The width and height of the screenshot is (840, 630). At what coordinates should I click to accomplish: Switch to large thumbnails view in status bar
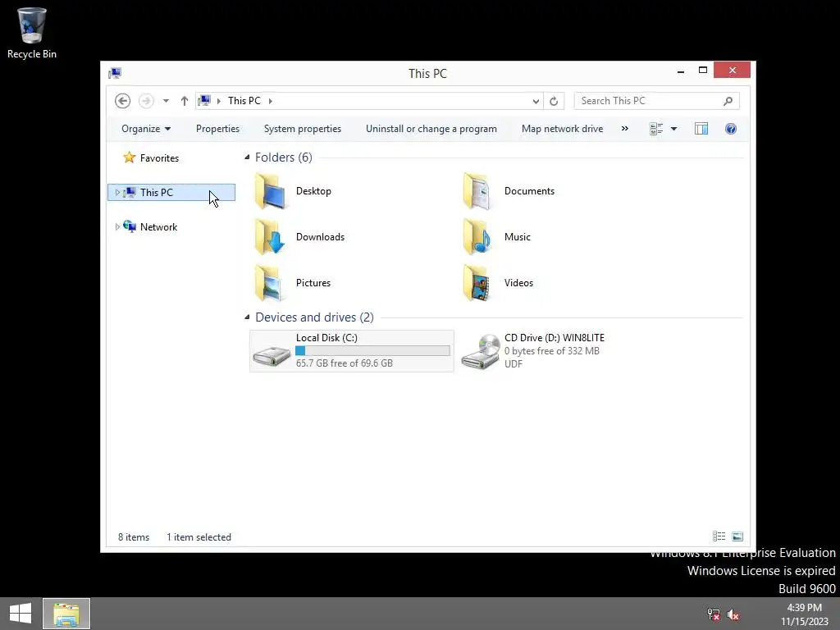(x=737, y=536)
